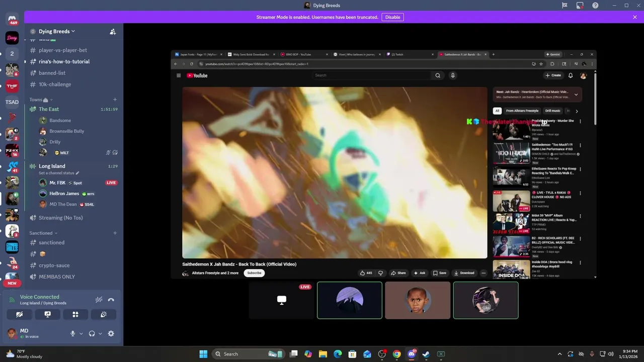Click the Windows taskbar Search box

tap(248, 354)
